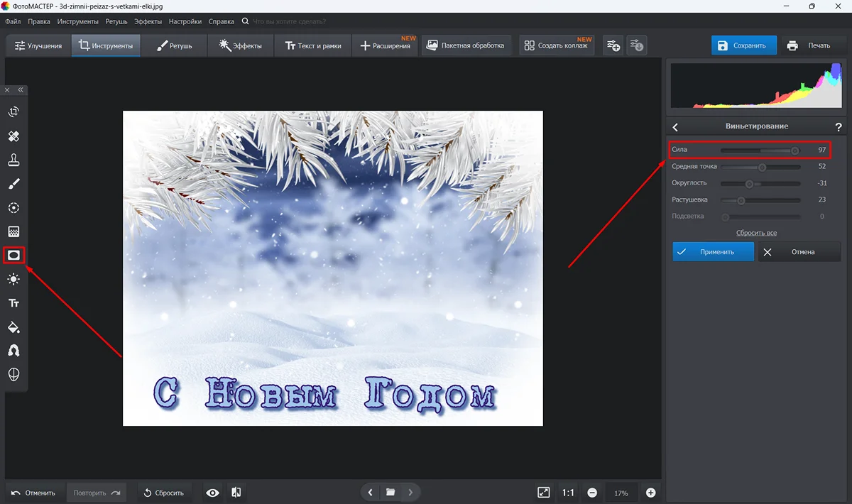Open the Эффекты menu

(148, 22)
